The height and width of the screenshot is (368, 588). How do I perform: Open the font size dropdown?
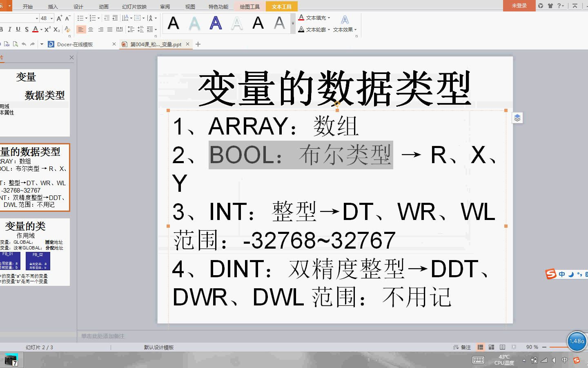click(x=51, y=18)
